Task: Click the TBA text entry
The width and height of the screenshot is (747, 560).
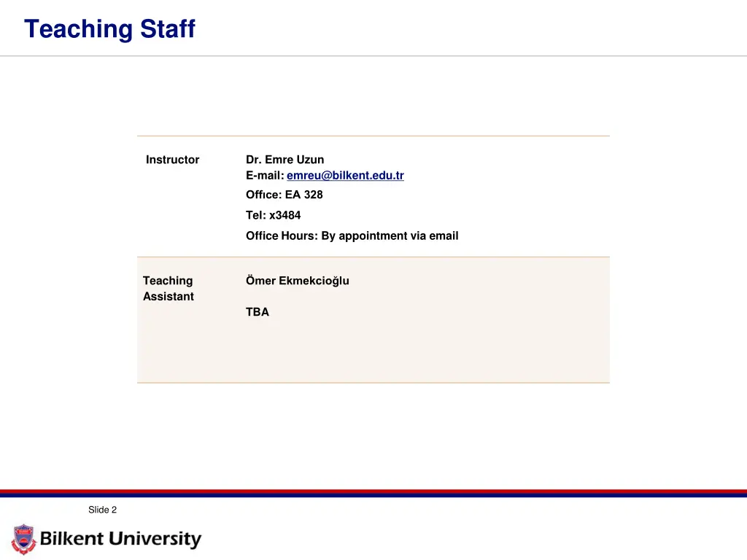Action: [x=258, y=312]
